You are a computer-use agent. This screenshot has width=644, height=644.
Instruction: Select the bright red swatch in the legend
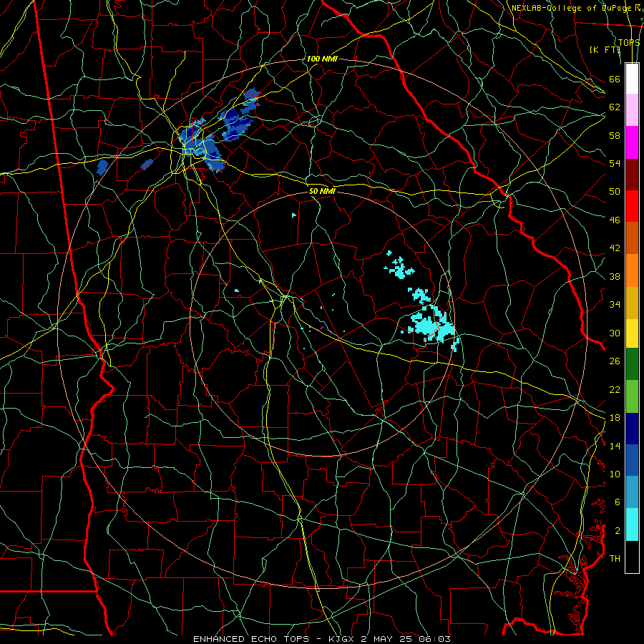[x=632, y=206]
